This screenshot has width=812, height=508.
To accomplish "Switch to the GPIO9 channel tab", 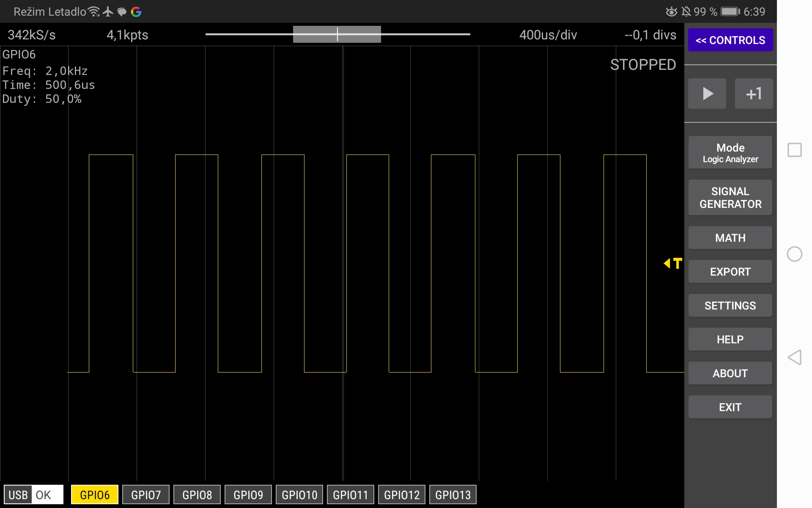I will click(248, 494).
